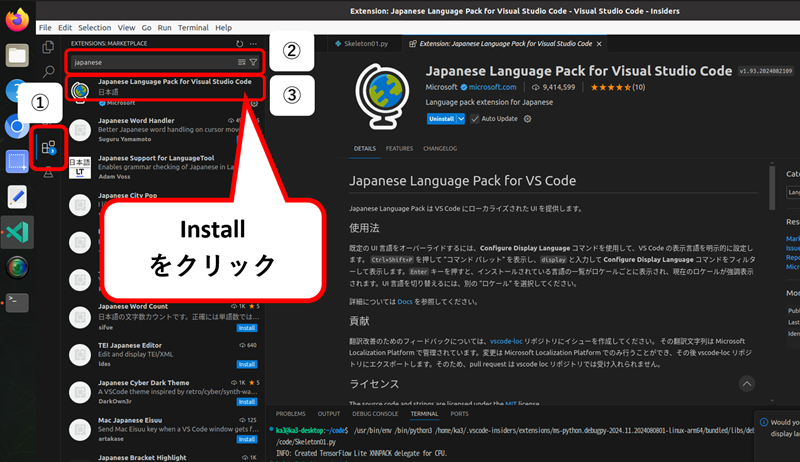Click the manage gear beside Auto Update
Image resolution: width=800 pixels, height=462 pixels.
tap(528, 119)
